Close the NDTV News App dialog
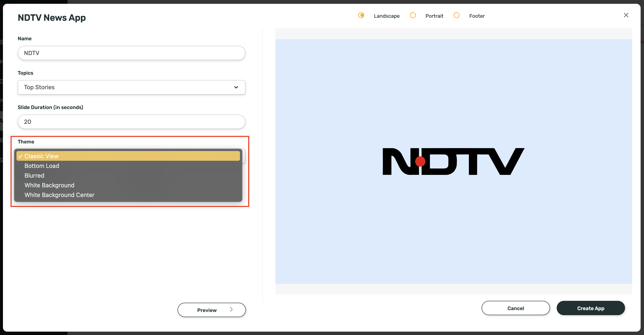Image resolution: width=644 pixels, height=335 pixels. 626,15
